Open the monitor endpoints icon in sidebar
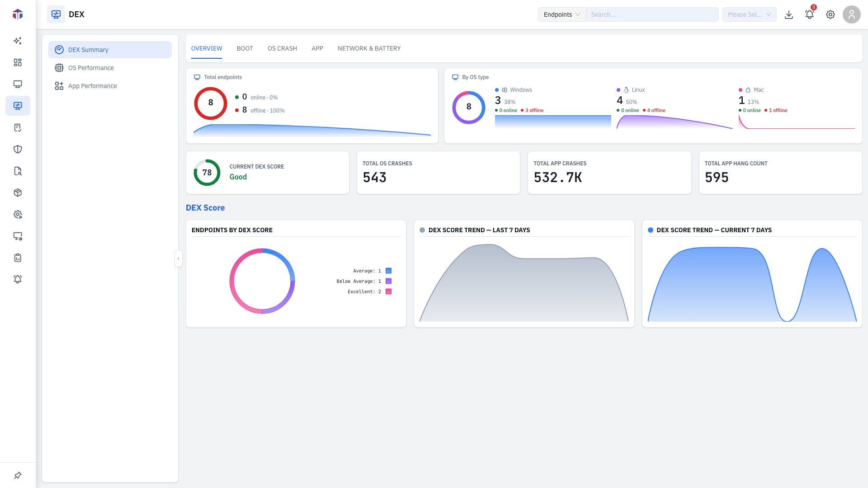Screen dimensions: 868x488 point(18,84)
